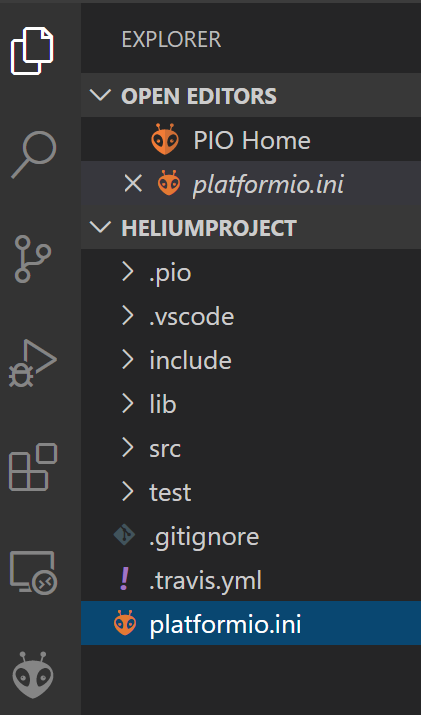Close platformio.ini in Open Editors
421x715 pixels.
(133, 184)
